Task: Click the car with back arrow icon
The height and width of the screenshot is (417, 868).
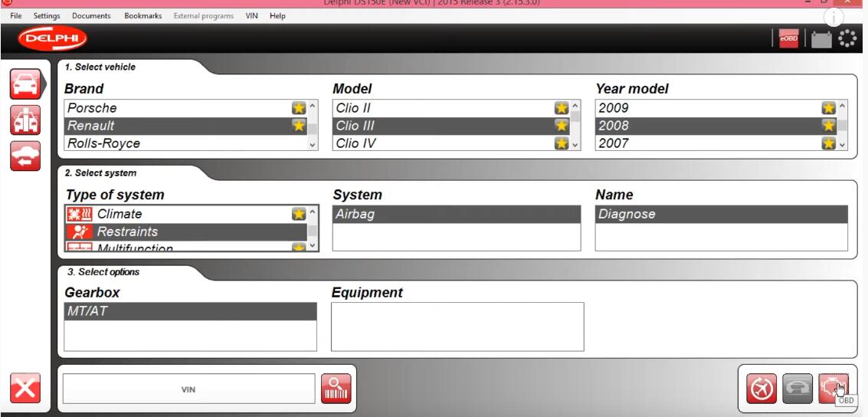Action: pos(25,156)
